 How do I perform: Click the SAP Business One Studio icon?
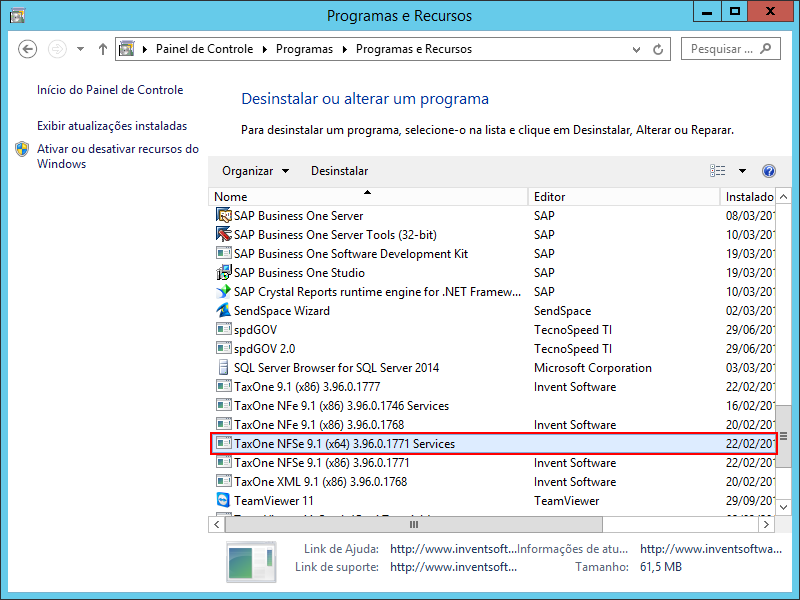coord(223,272)
